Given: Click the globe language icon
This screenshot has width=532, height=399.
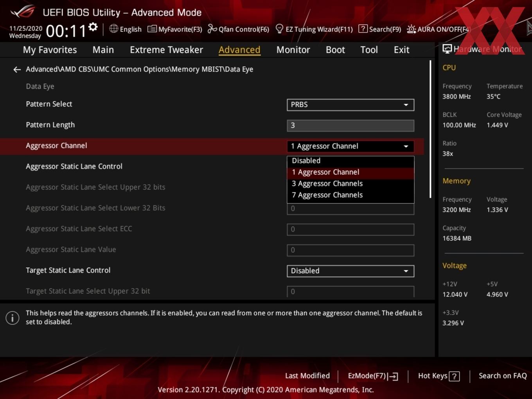Looking at the screenshot, I should pyautogui.click(x=113, y=29).
